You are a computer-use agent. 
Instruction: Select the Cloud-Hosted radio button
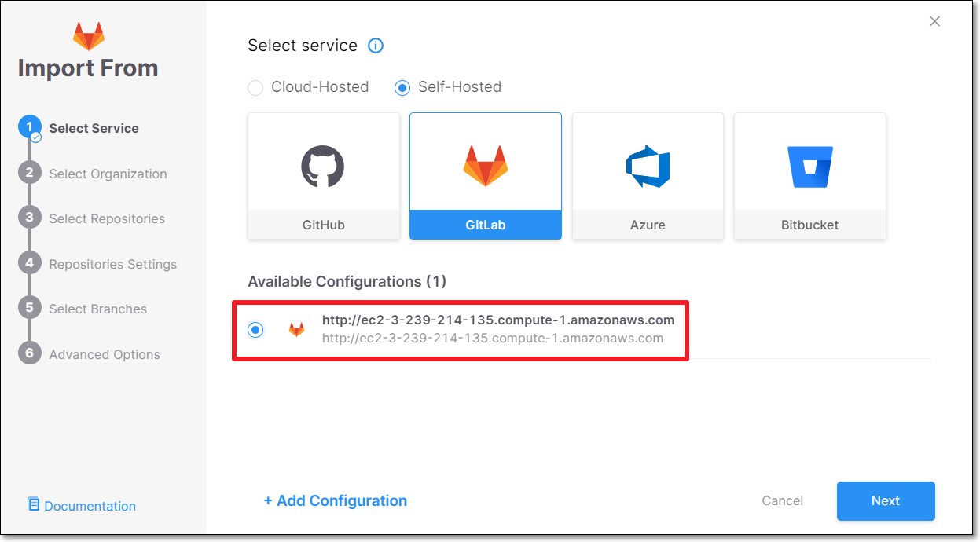point(255,88)
